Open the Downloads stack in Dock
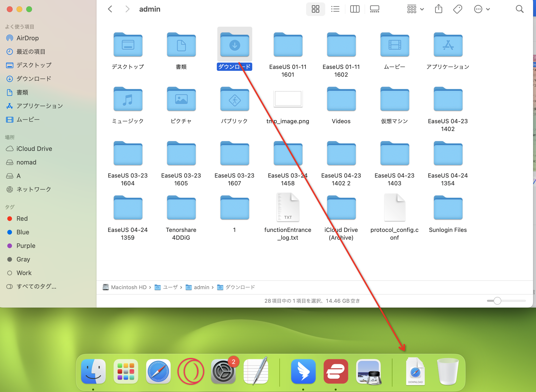The height and width of the screenshot is (392, 536). (415, 371)
